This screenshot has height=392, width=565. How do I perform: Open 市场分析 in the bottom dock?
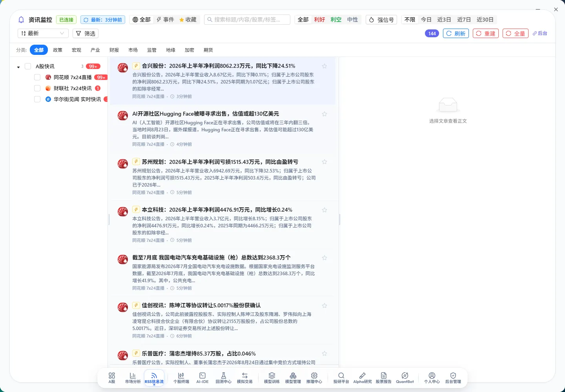[133, 378]
